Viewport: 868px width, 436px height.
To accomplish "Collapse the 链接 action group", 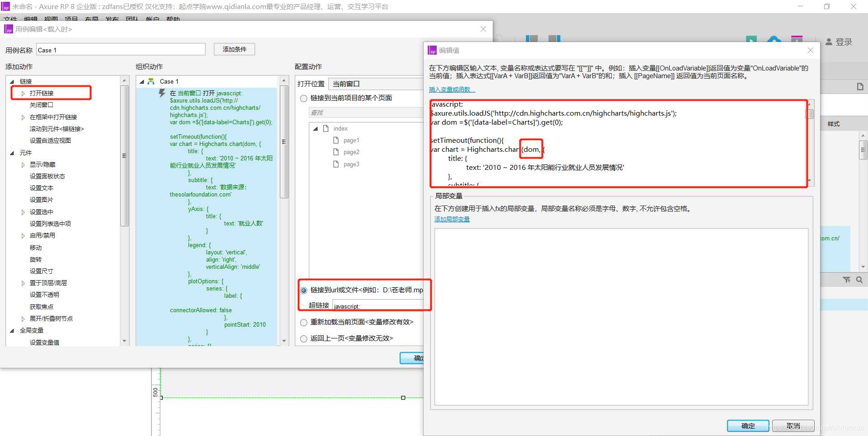I will click(x=12, y=82).
